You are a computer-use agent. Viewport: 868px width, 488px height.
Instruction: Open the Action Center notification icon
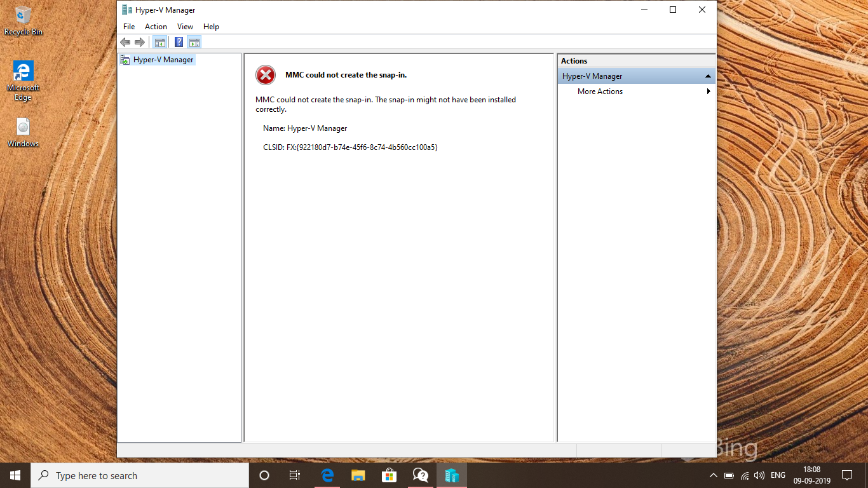pyautogui.click(x=846, y=475)
